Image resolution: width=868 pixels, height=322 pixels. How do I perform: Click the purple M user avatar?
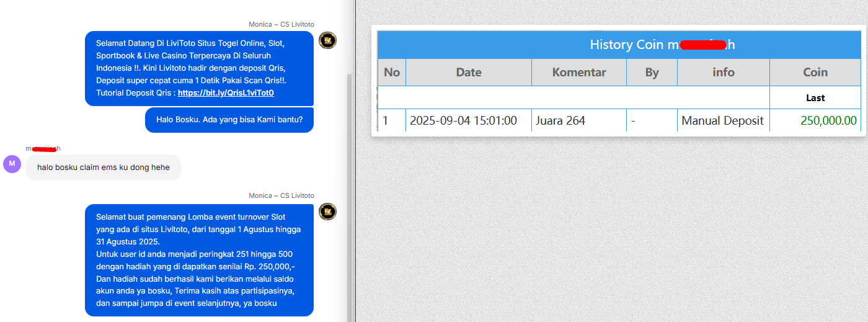point(12,164)
